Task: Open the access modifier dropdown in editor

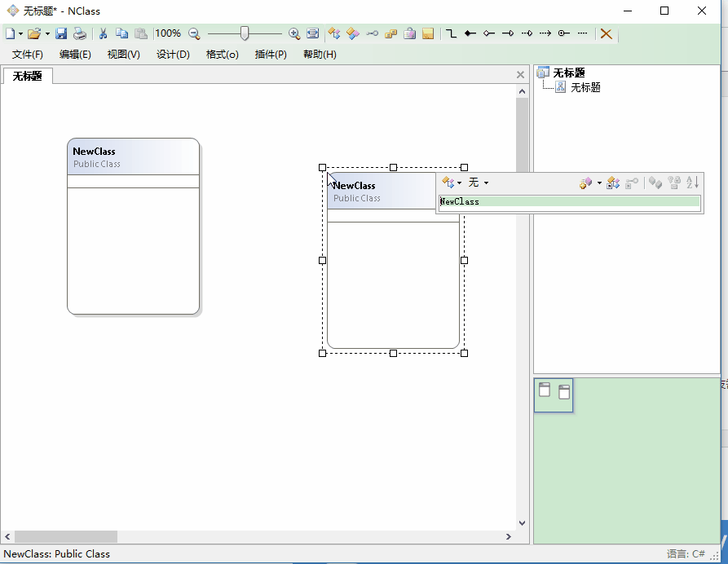Action: click(x=452, y=183)
